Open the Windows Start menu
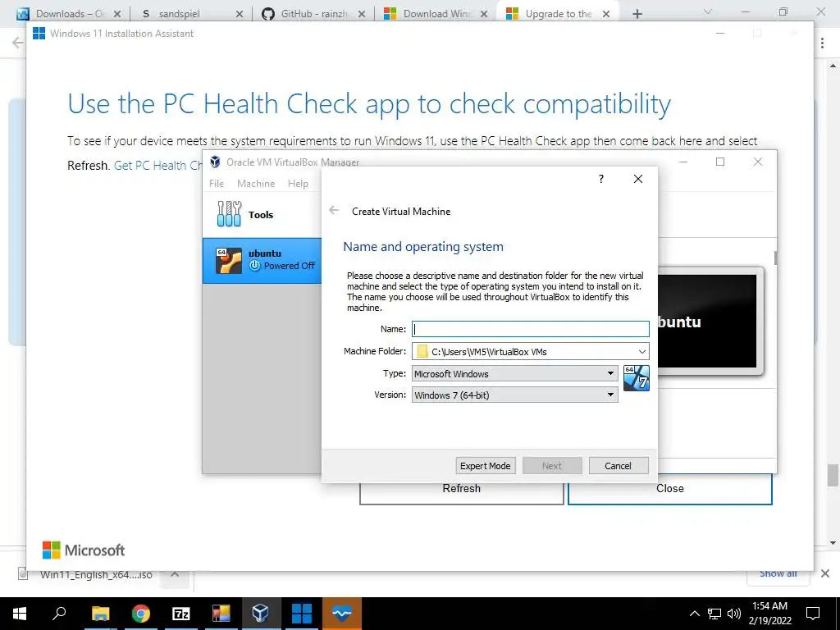The image size is (840, 630). [20, 614]
